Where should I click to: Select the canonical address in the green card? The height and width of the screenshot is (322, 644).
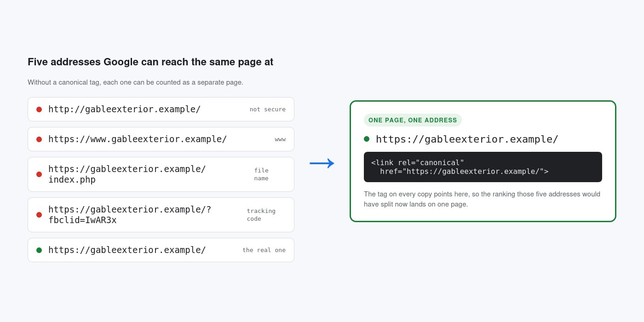(x=467, y=139)
